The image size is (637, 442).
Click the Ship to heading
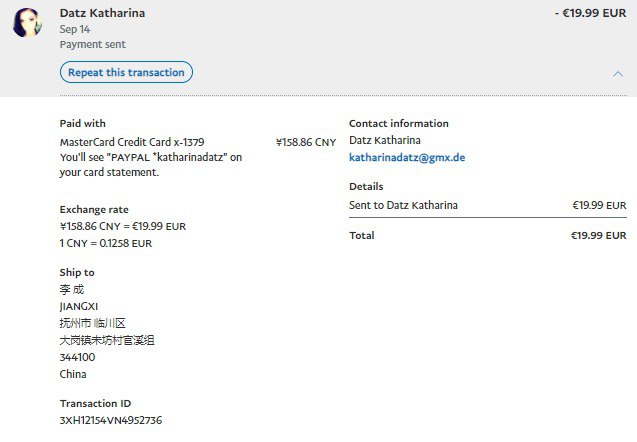77,272
